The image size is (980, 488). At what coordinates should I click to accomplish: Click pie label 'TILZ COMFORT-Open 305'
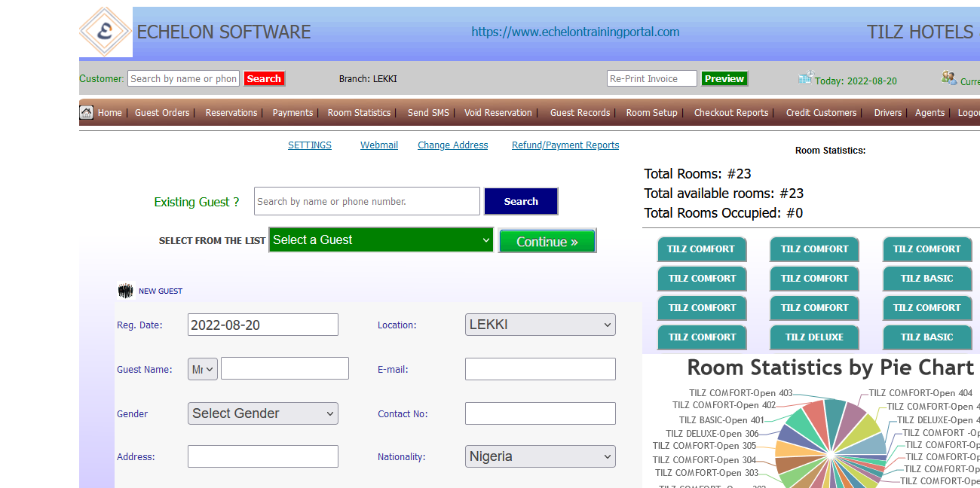point(705,446)
